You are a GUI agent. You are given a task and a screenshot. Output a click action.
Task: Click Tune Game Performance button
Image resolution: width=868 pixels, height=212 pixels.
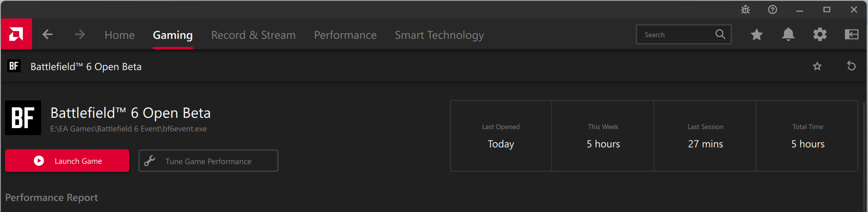click(x=208, y=161)
